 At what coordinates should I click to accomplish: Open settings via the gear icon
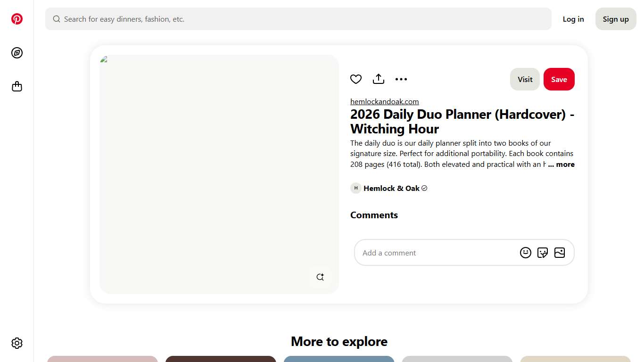click(17, 343)
